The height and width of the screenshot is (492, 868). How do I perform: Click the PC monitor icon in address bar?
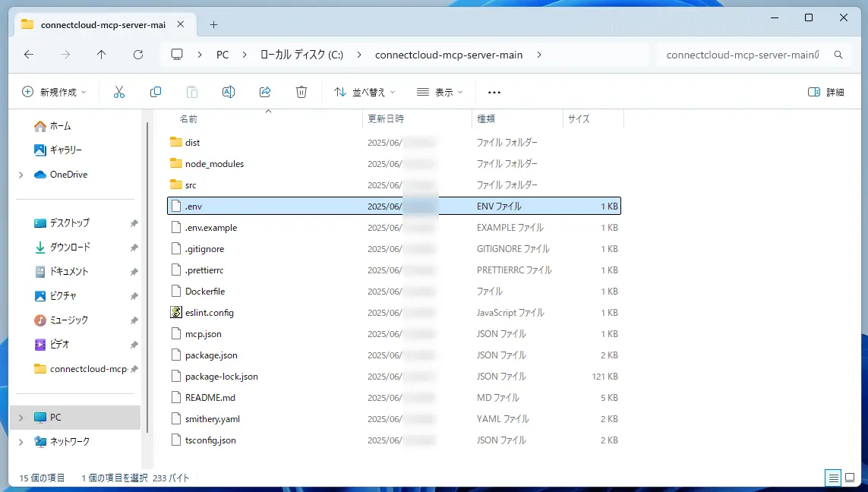point(177,54)
